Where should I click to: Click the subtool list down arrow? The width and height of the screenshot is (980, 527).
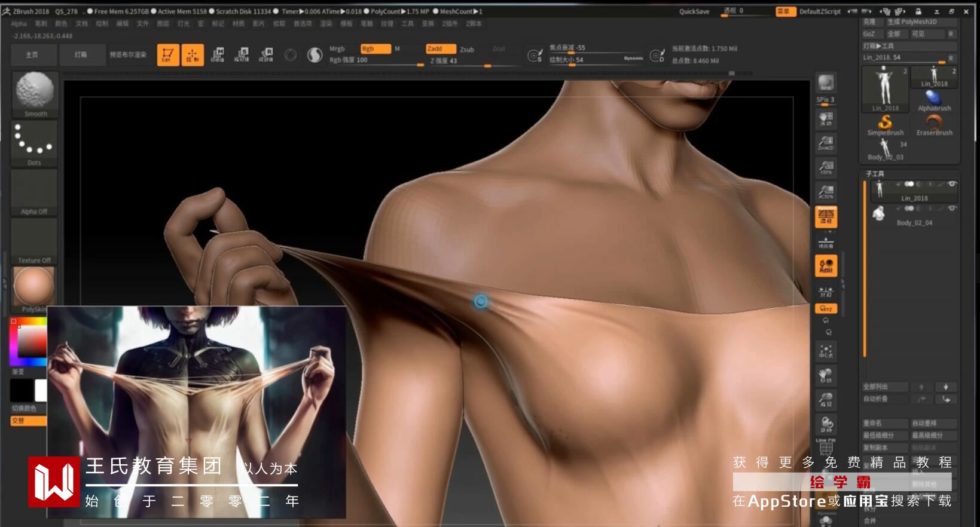945,387
